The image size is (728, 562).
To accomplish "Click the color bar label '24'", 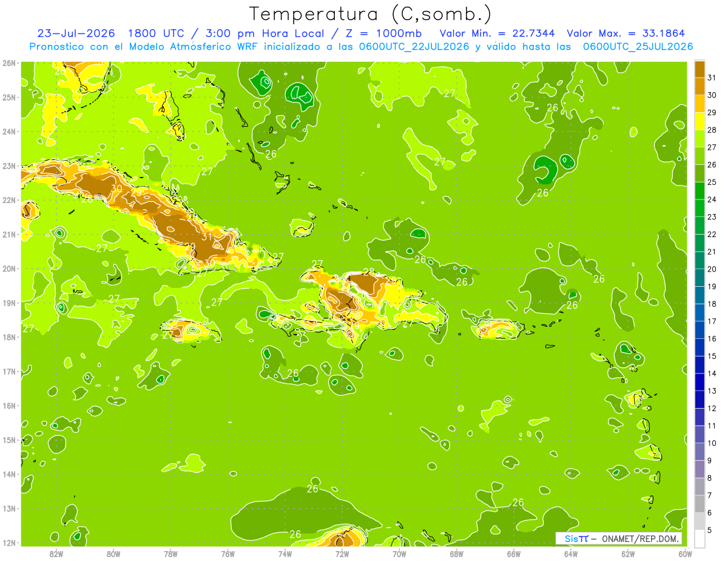I will pyautogui.click(x=712, y=199).
